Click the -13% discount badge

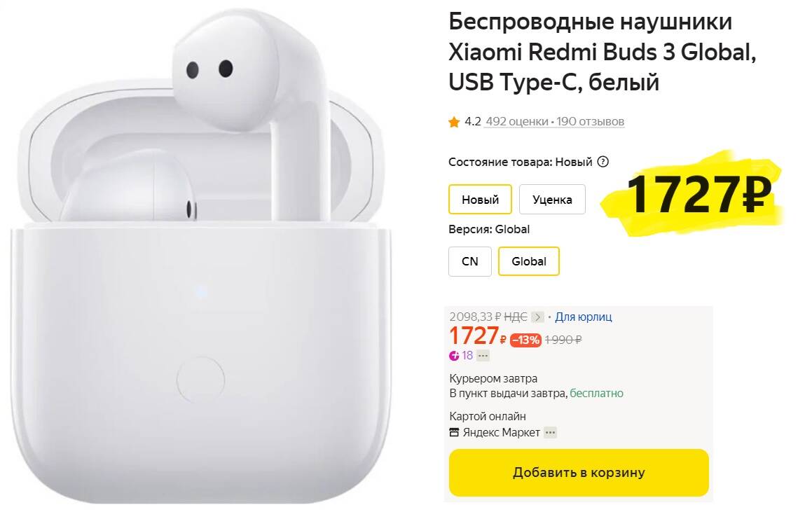pos(525,340)
